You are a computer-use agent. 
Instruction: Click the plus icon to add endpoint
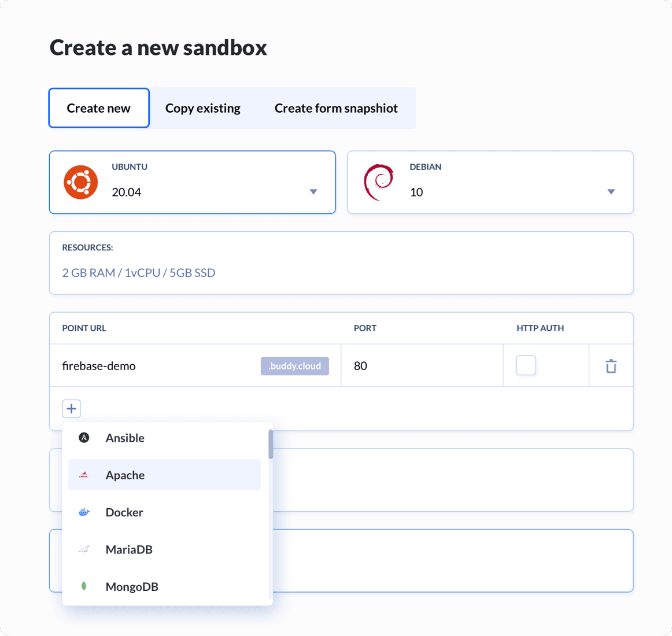[72, 409]
